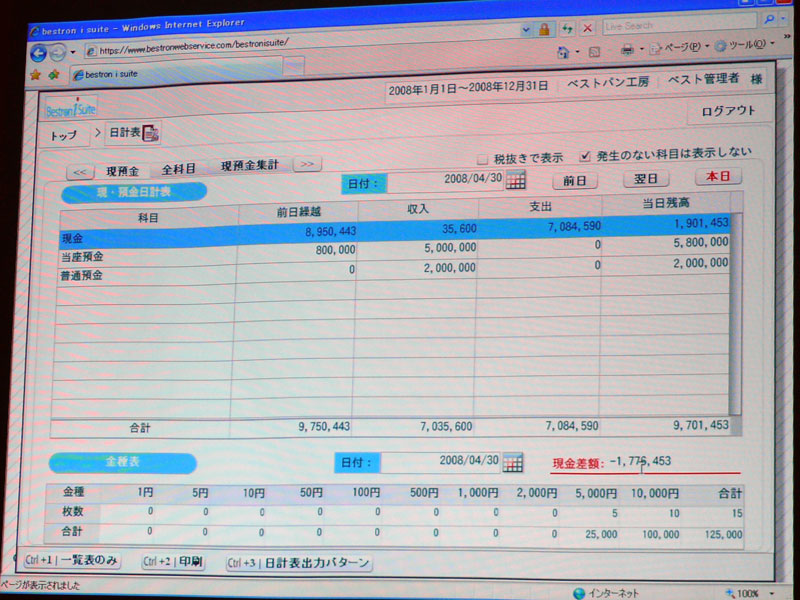Select the bestron i suite browser tab
This screenshot has height=600, width=800.
point(176,70)
